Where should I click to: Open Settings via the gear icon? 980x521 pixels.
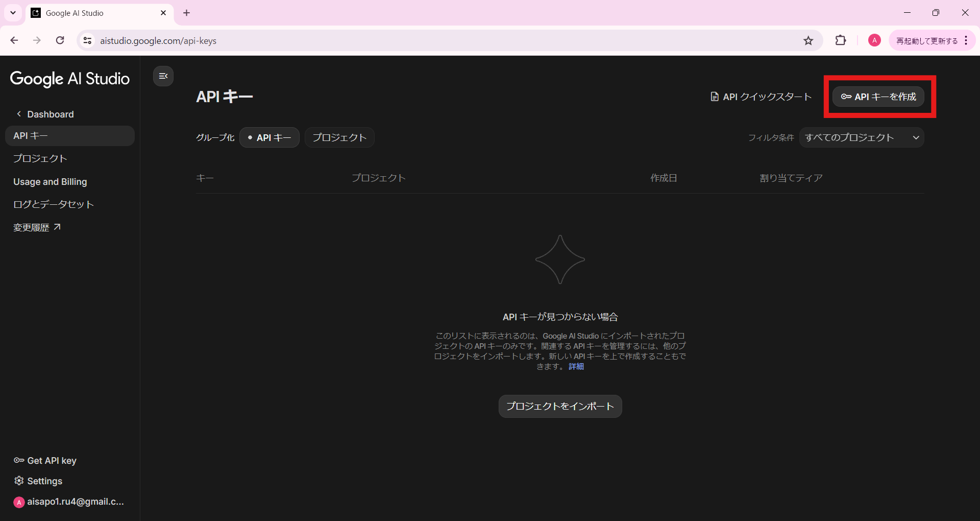coord(19,481)
